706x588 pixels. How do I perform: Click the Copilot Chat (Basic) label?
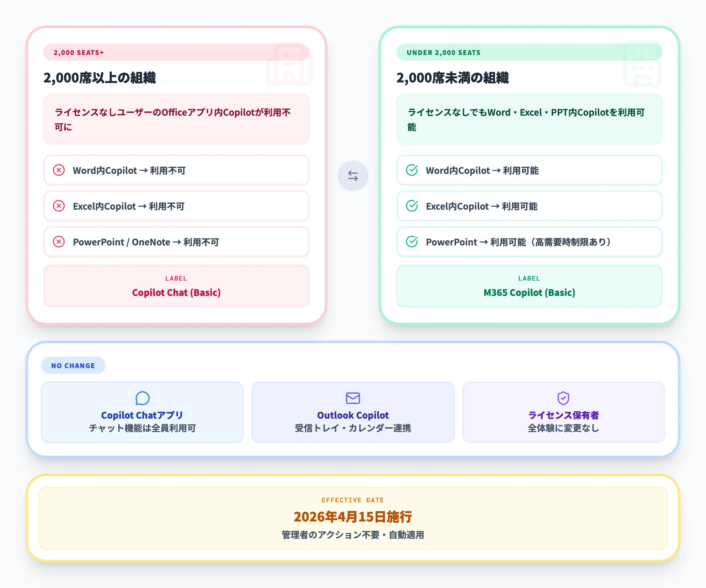(x=176, y=293)
